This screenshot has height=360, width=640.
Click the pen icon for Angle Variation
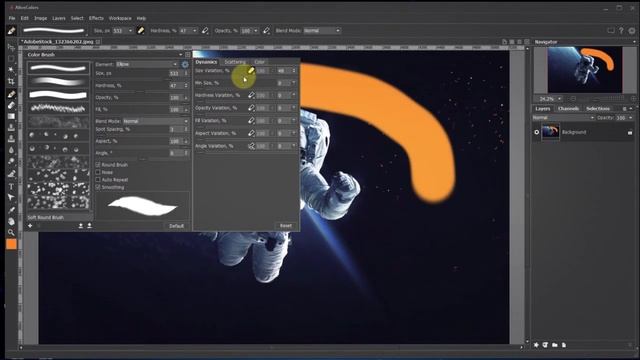251,146
